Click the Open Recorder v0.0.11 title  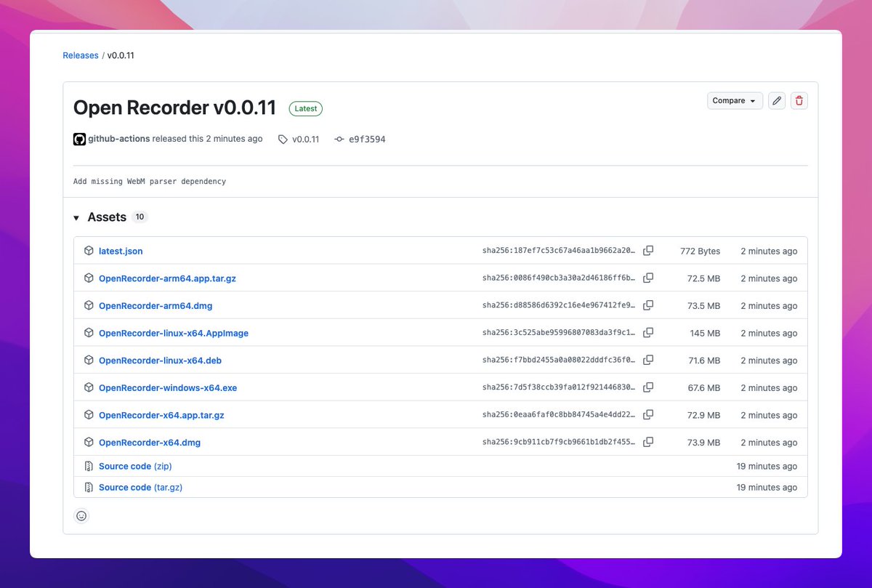(174, 108)
